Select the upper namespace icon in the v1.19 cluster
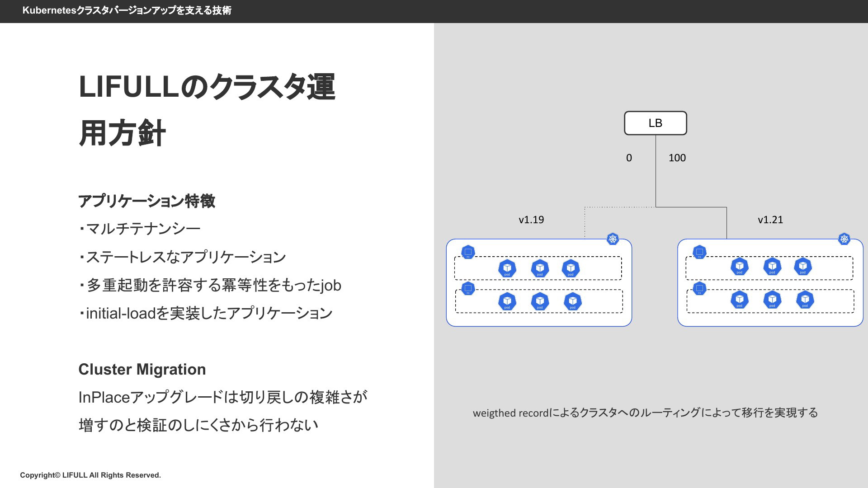The height and width of the screenshot is (488, 868). coord(468,252)
